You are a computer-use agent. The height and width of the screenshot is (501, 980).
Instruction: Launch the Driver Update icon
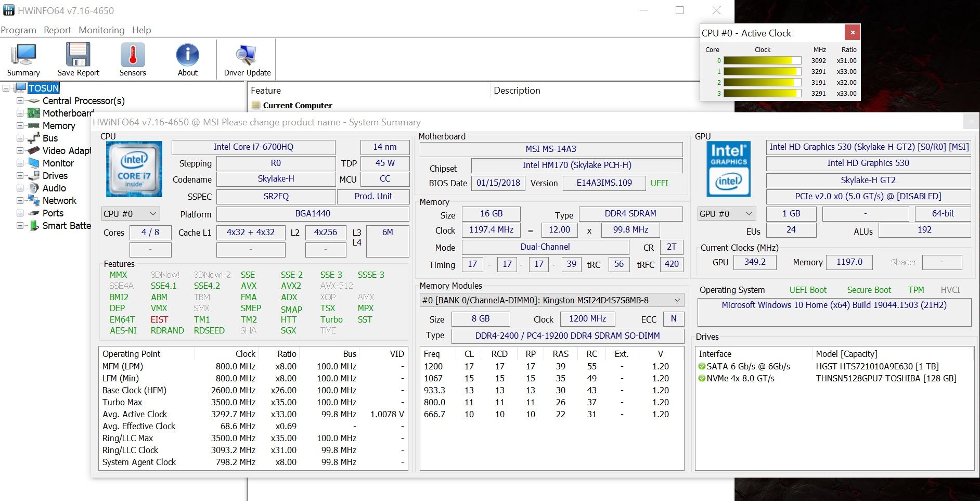click(x=247, y=55)
